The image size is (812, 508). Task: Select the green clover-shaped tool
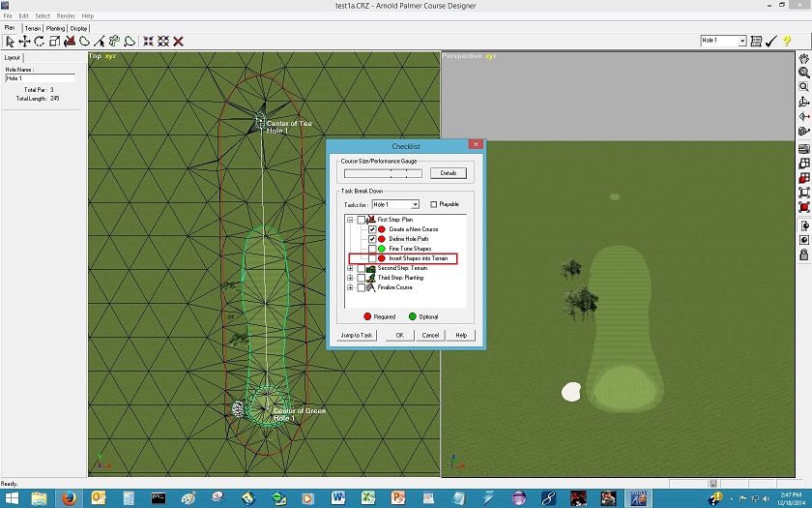114,42
